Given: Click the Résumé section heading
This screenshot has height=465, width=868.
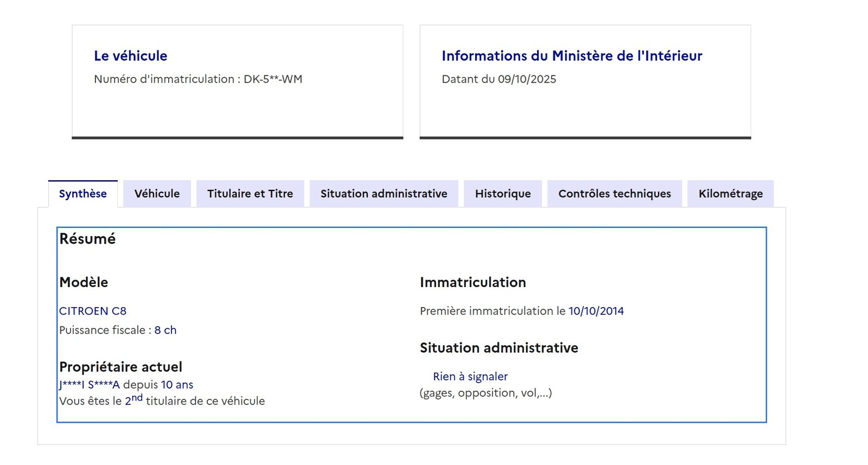Looking at the screenshot, I should click(x=87, y=239).
